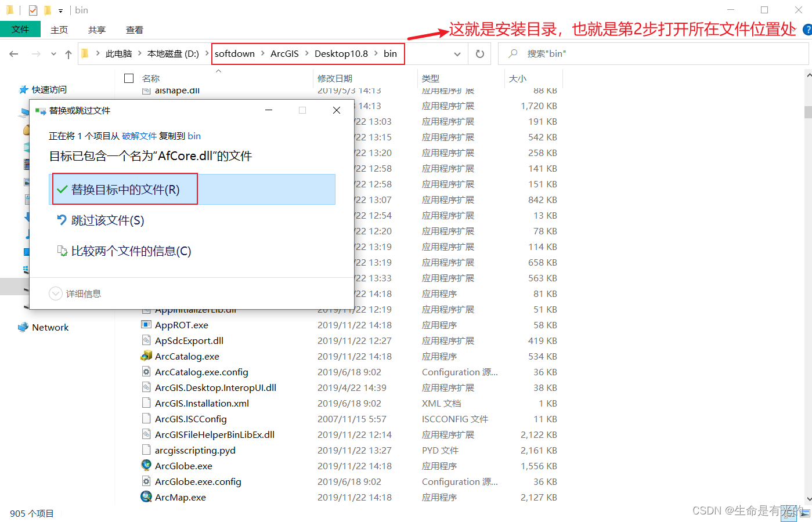Close the 替换或跳过文件 dialog

coord(337,110)
